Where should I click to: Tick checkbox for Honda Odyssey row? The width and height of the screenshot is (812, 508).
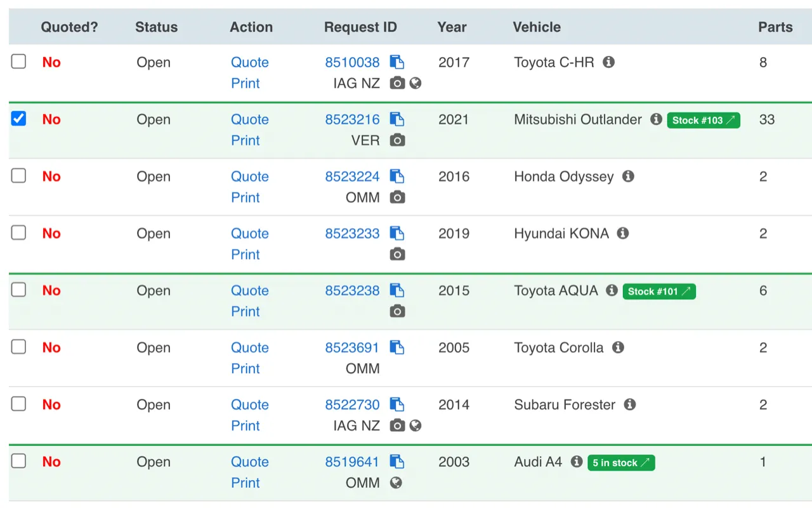point(19,175)
